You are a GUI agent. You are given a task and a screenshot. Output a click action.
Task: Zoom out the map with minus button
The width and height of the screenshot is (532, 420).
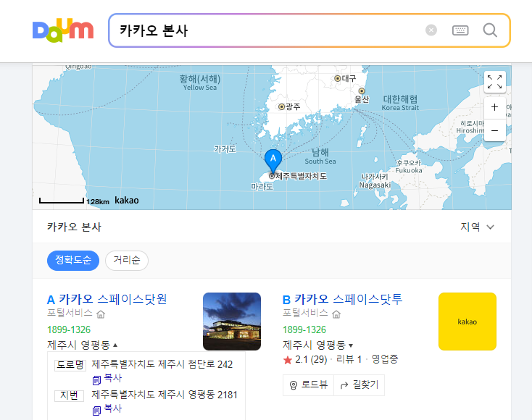(x=495, y=130)
